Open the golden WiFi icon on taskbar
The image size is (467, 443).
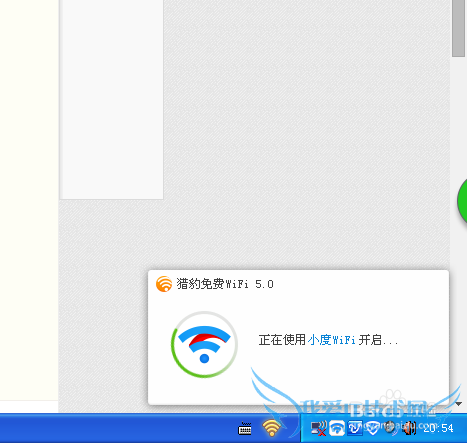(x=271, y=428)
